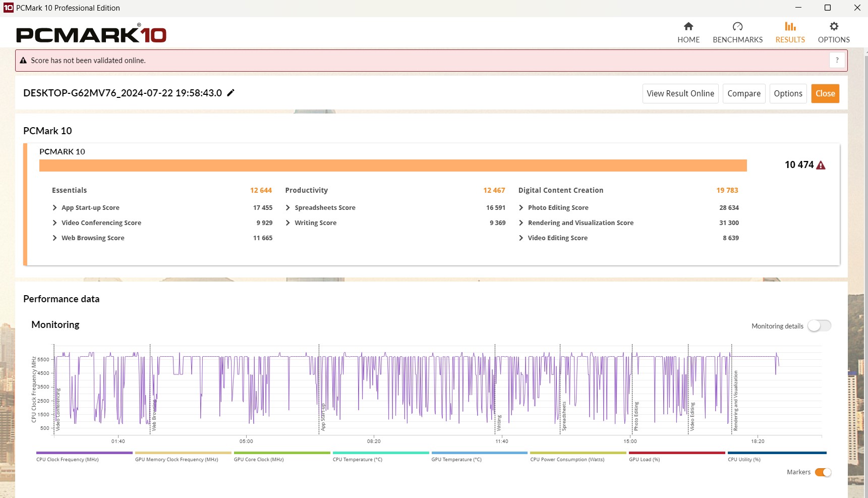Disable the Markers toggle
Image resolution: width=868 pixels, height=498 pixels.
pos(823,472)
